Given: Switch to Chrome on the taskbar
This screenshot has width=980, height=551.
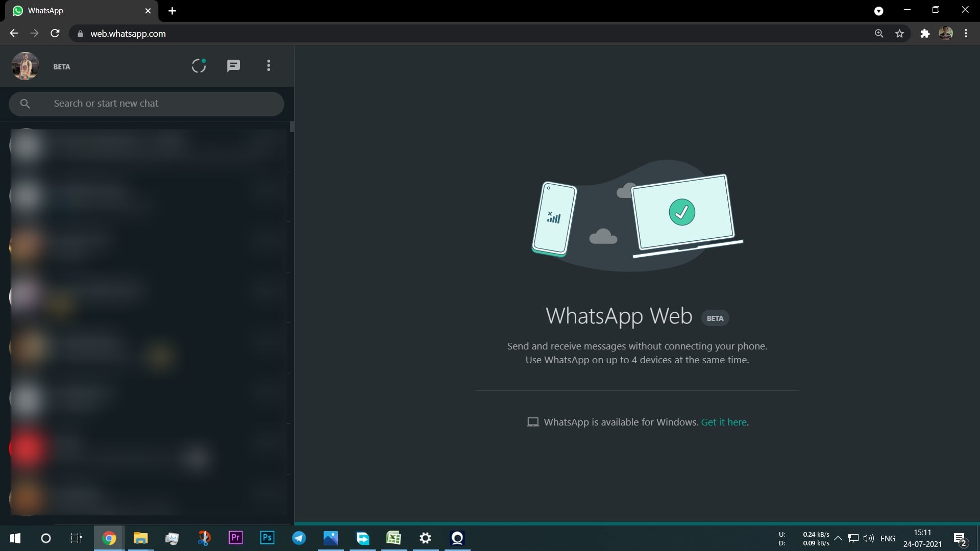Looking at the screenshot, I should point(109,538).
